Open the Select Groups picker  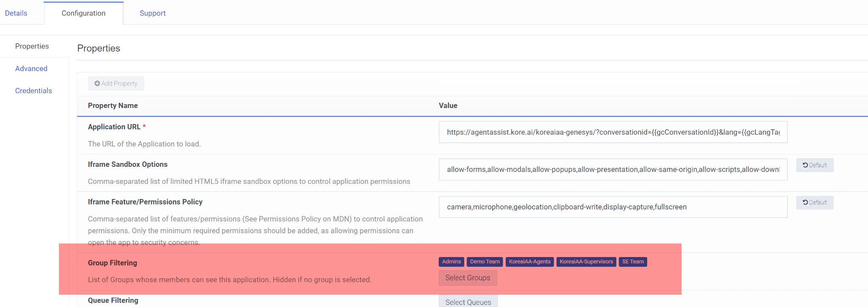tap(467, 278)
